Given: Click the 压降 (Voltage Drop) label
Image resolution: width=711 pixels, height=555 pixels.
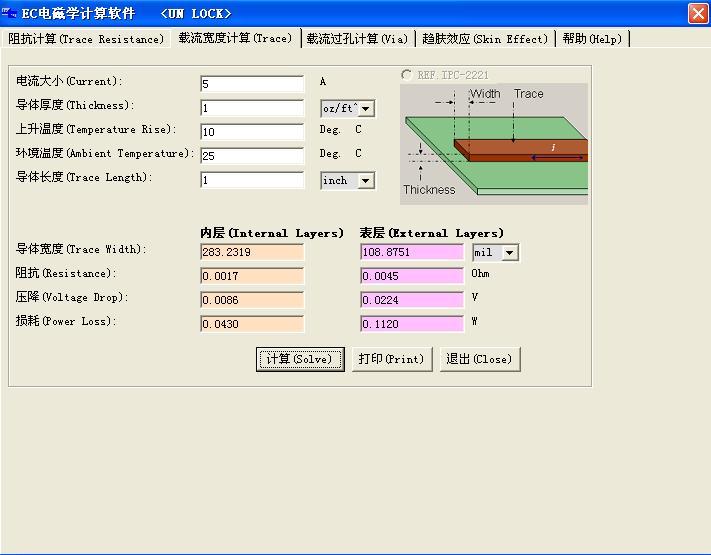Looking at the screenshot, I should (x=72, y=297).
